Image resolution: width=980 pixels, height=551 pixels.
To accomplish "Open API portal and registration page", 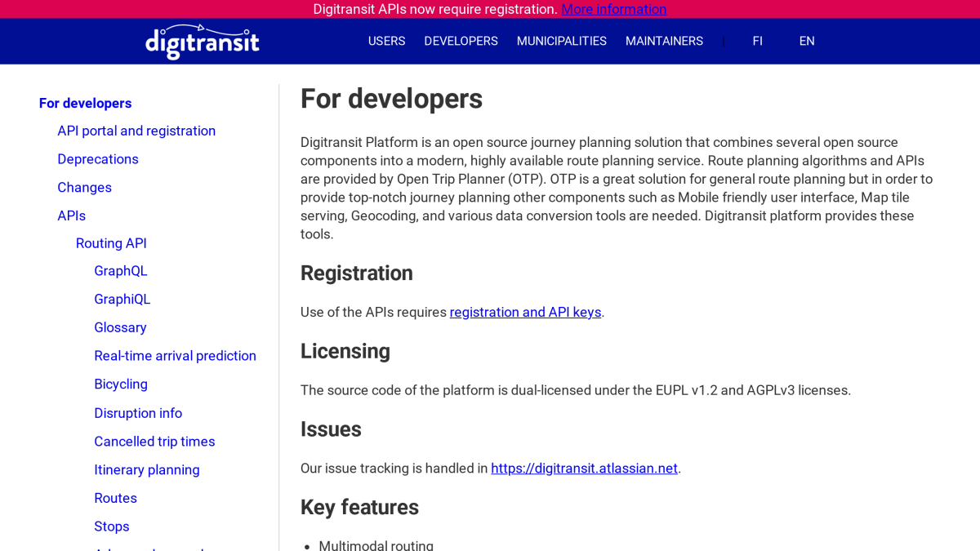I will pos(136,131).
